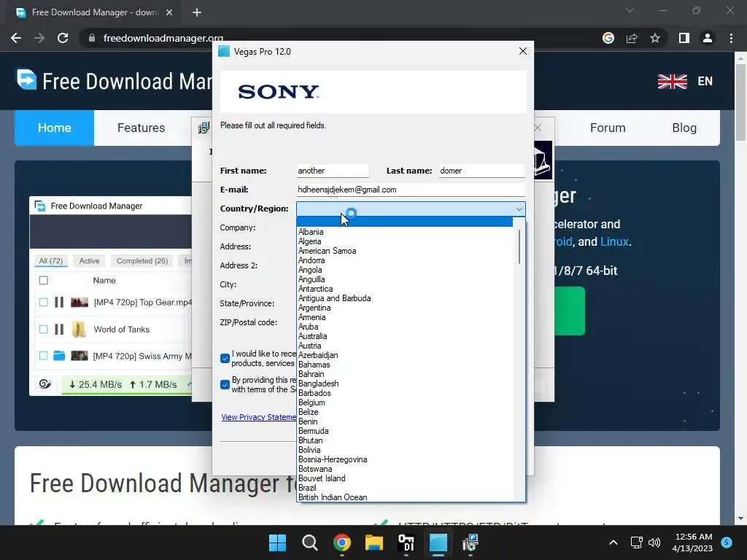747x560 pixels.
Task: Click the share page icon
Action: click(x=632, y=38)
